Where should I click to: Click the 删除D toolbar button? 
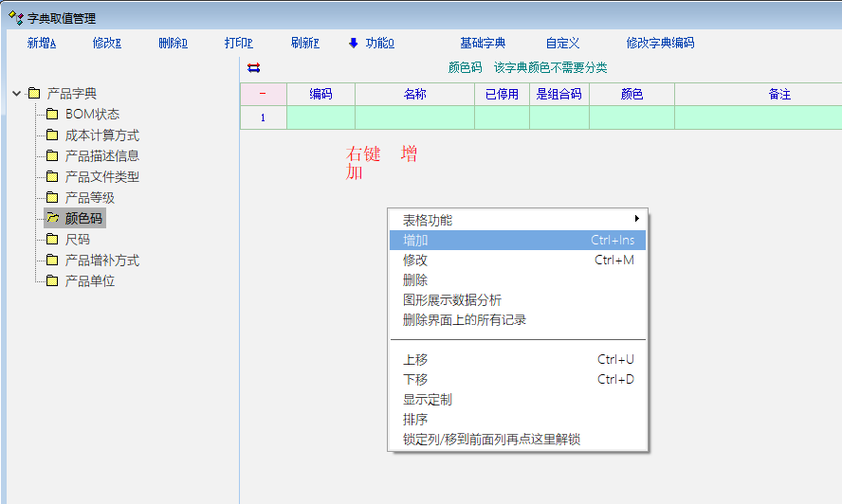(x=173, y=43)
